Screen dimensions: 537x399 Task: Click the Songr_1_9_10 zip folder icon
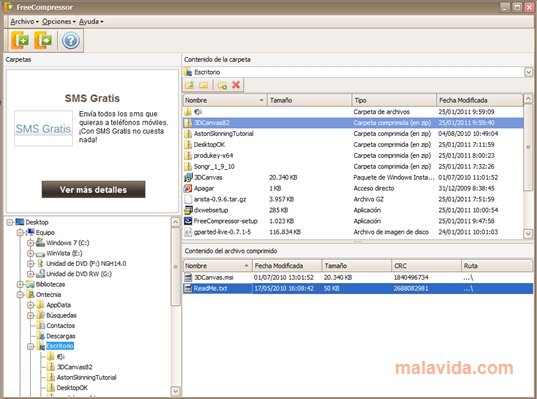[188, 166]
